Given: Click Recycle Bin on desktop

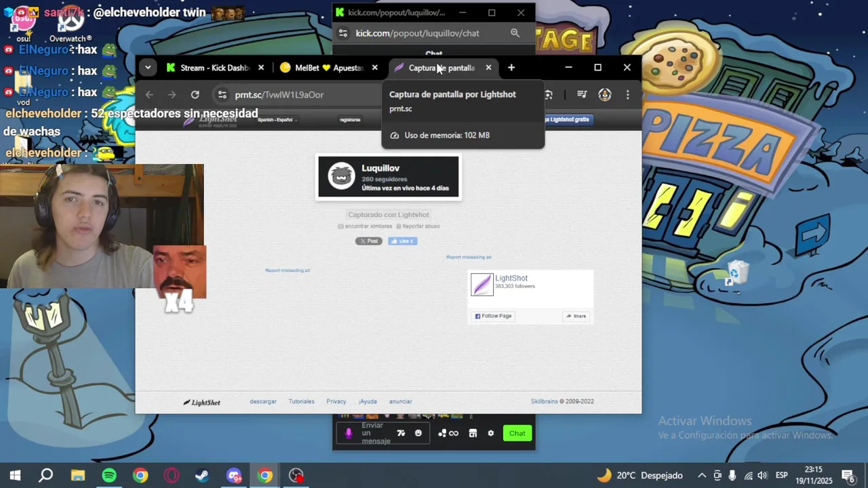Looking at the screenshot, I should tap(736, 274).
